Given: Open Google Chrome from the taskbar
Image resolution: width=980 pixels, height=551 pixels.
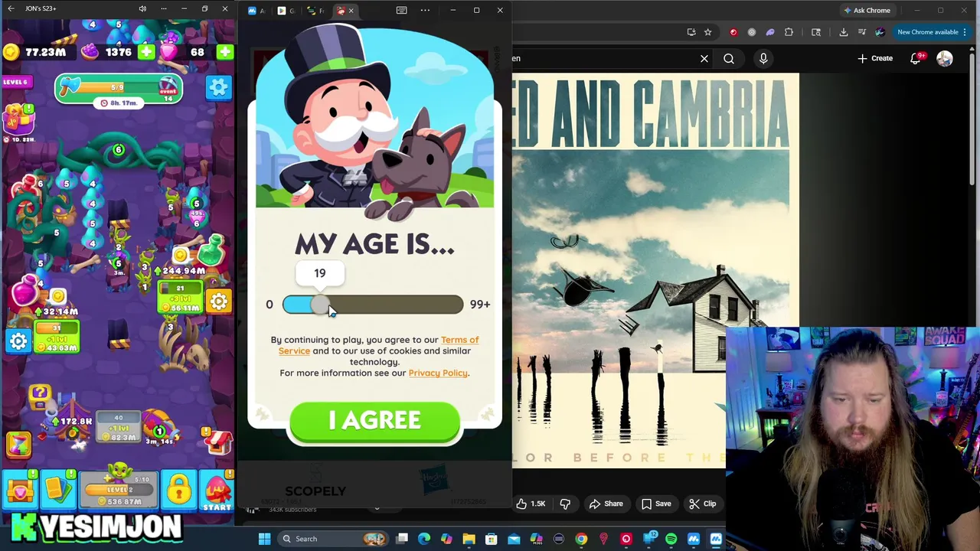Looking at the screenshot, I should pos(581,539).
